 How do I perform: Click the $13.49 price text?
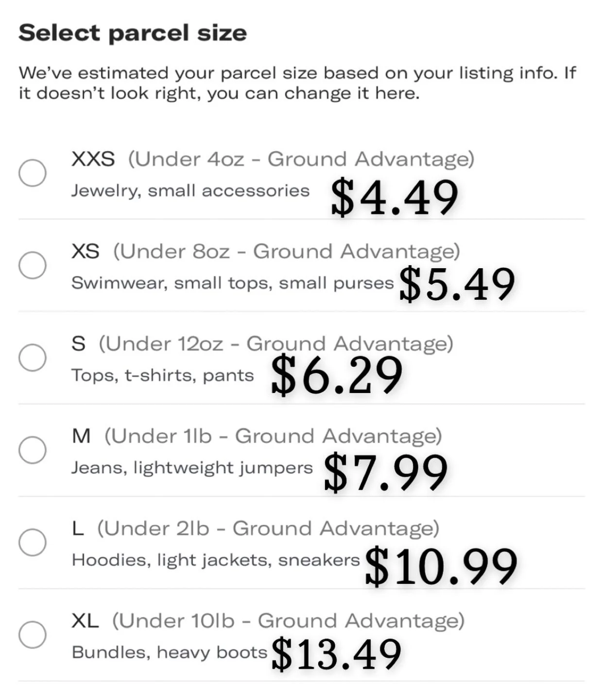(337, 654)
